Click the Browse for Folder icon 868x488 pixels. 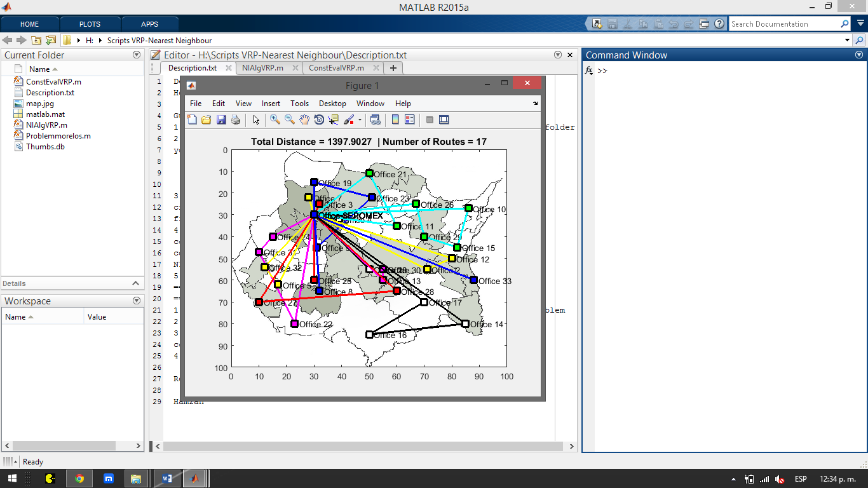click(x=51, y=40)
